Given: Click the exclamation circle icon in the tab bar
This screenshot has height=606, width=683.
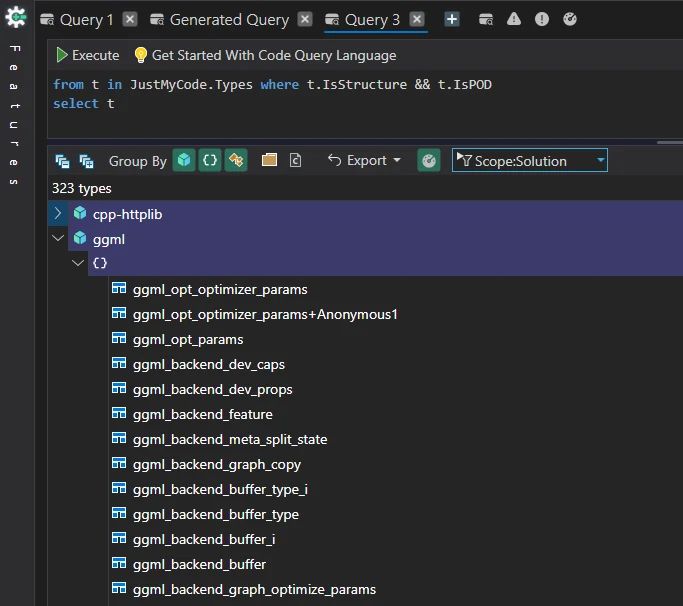Looking at the screenshot, I should (x=542, y=19).
